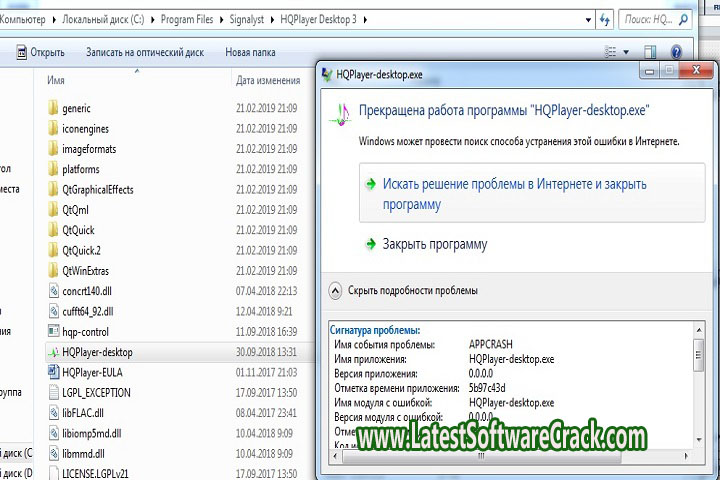The height and width of the screenshot is (480, 720).
Task: Click 'Открыть' in the Explorer toolbar
Action: (x=40, y=52)
